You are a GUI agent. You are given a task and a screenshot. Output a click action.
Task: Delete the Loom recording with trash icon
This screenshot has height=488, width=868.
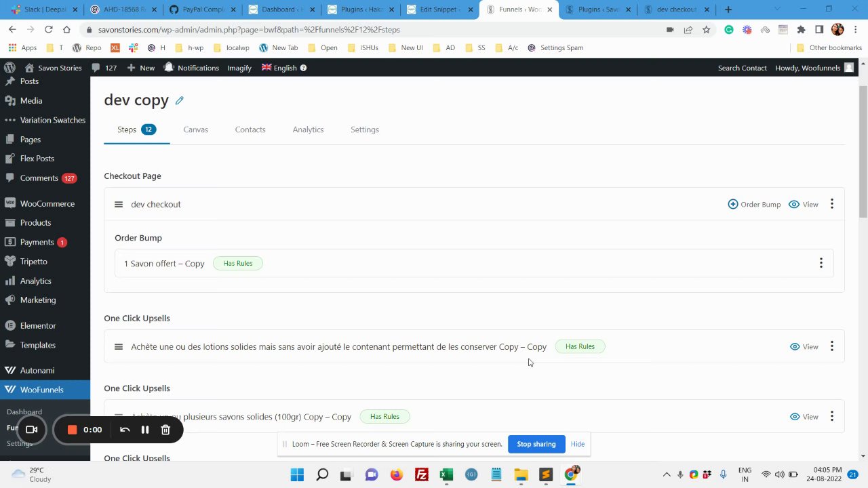pyautogui.click(x=165, y=430)
